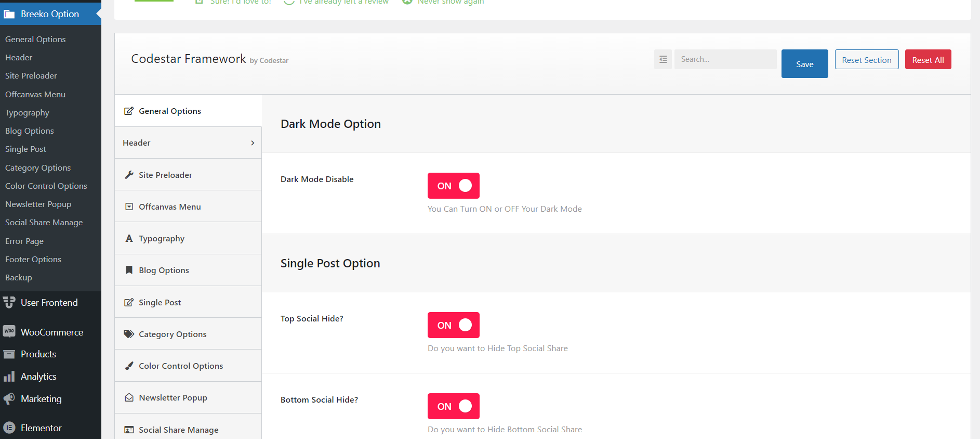Click the Offcanvas Menu panel icon
Image resolution: width=980 pixels, height=439 pixels.
[129, 206]
